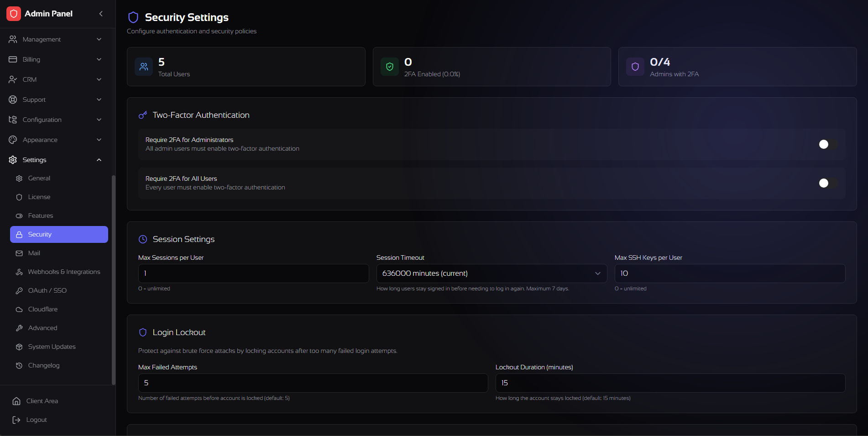View the Changelog
Viewport: 868px width, 436px height.
tap(59, 366)
